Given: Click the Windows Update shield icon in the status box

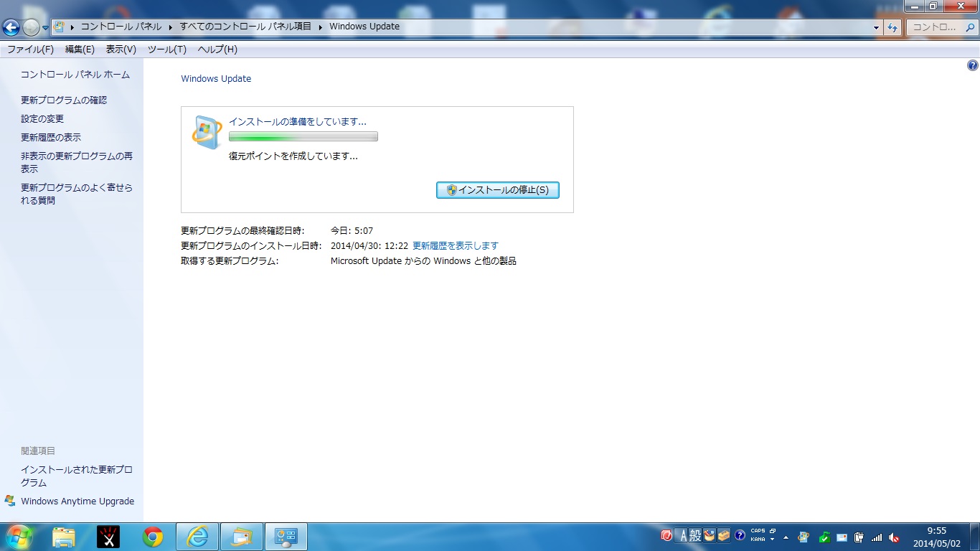Looking at the screenshot, I should pos(207,132).
